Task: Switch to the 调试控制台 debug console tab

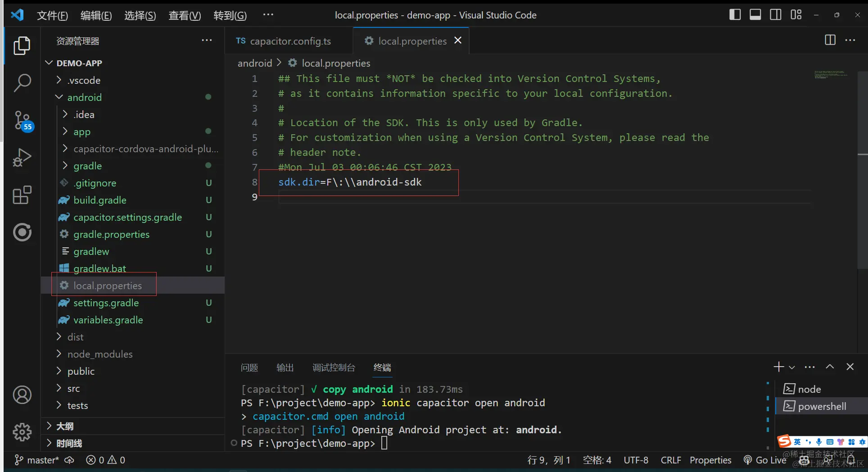Action: [x=334, y=368]
